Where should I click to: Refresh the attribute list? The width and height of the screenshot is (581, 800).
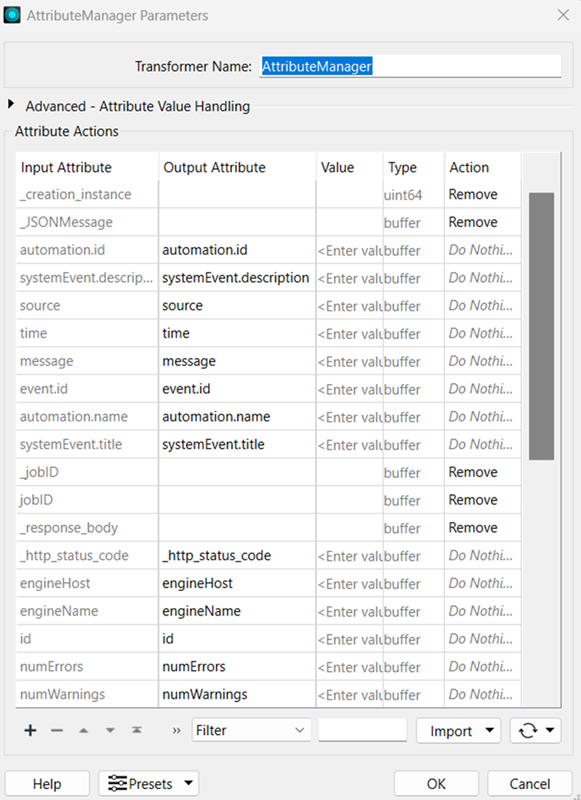point(528,731)
